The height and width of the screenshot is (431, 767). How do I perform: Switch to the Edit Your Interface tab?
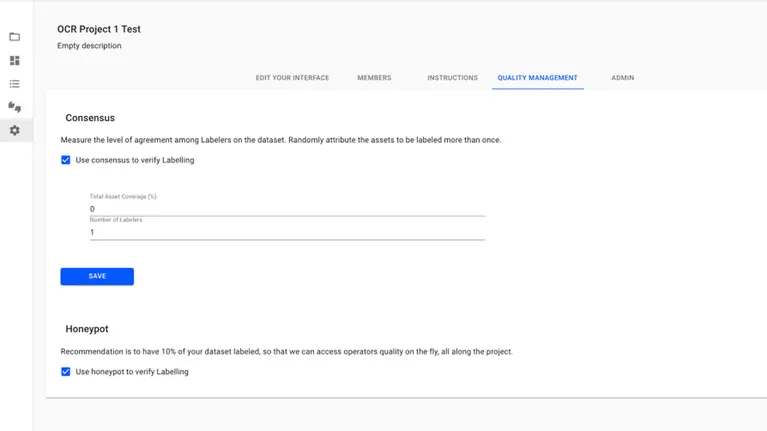(x=292, y=78)
